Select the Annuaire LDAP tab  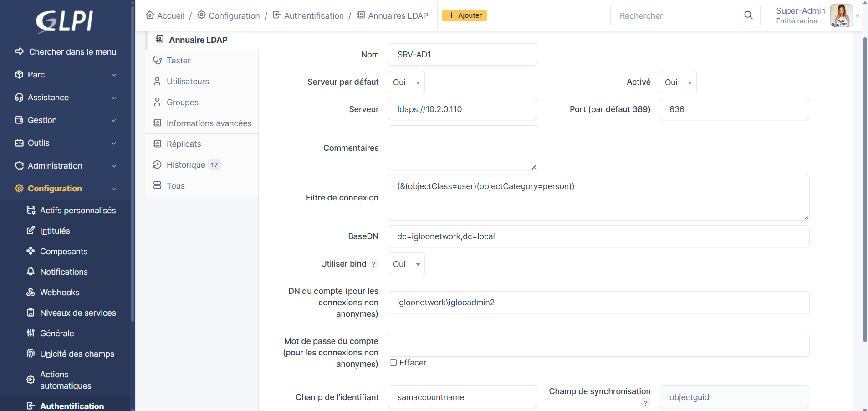coord(202,40)
